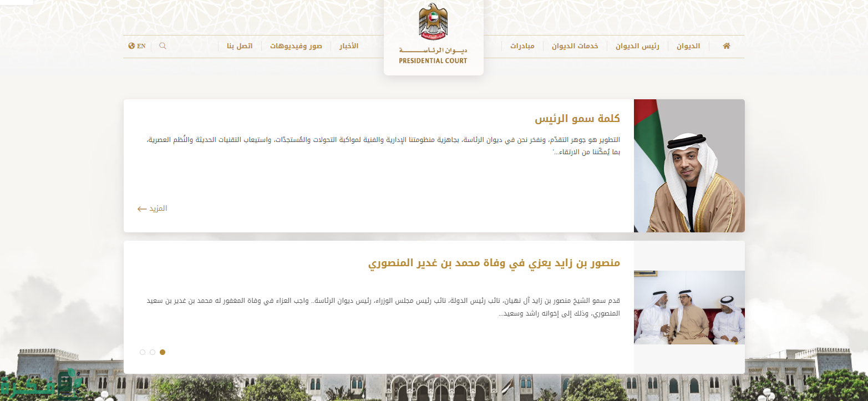
Task: Select the leftmost empty carousel dot
Action: [x=143, y=352]
